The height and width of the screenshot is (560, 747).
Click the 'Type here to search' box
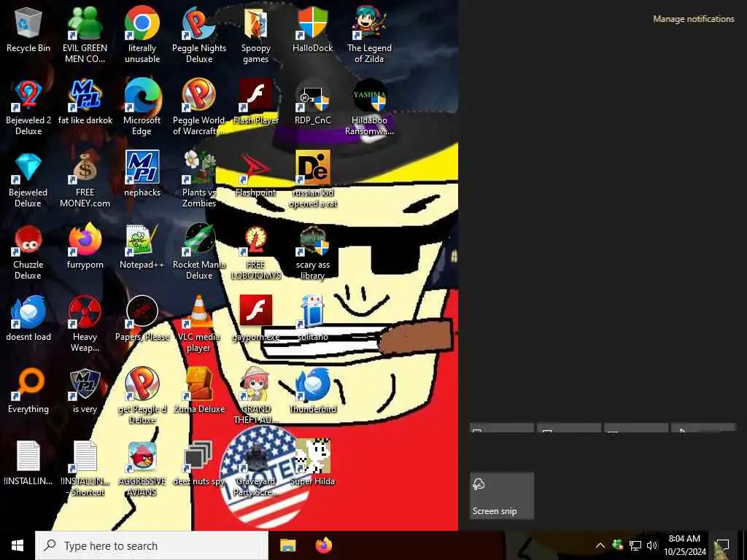(x=152, y=545)
